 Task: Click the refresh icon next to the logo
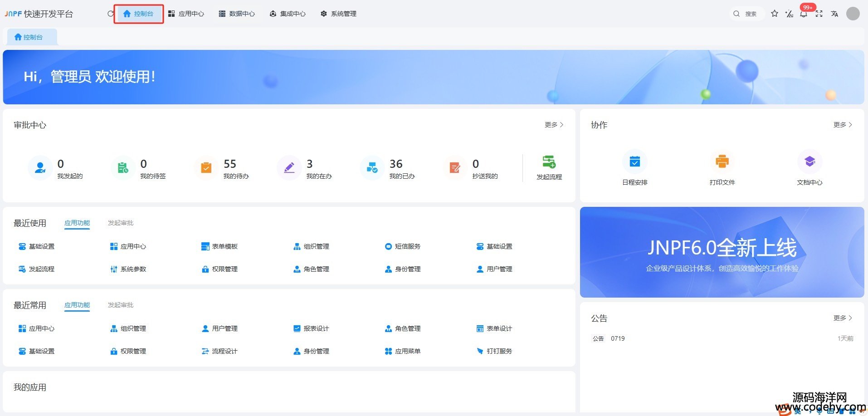110,14
